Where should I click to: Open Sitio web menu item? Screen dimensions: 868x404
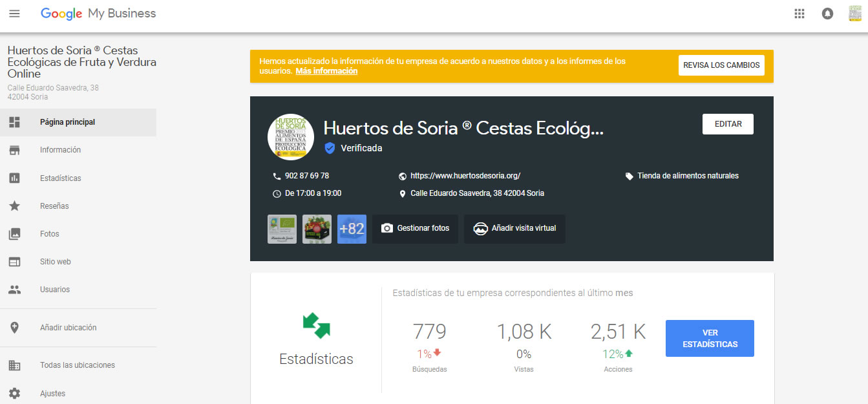[55, 262]
